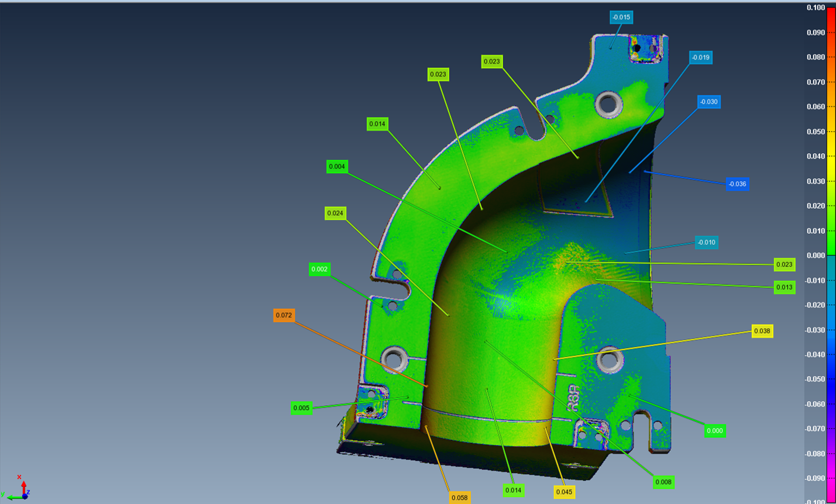This screenshot has width=836, height=504.
Task: Click the 0.060 value on color scale
Action: (x=816, y=107)
